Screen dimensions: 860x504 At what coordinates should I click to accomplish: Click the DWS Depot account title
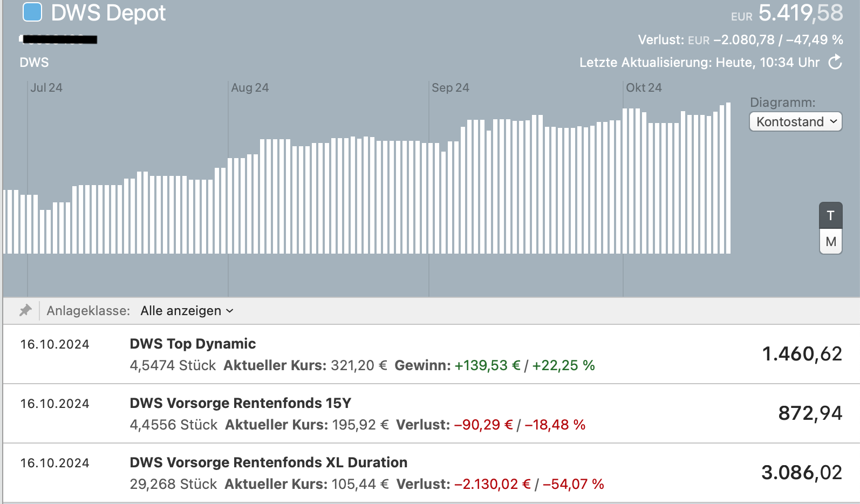[x=108, y=13]
